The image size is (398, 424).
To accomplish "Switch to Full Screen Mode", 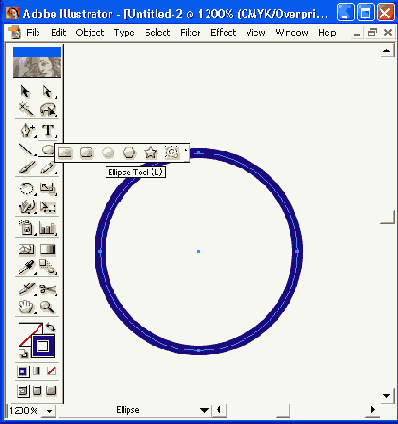I will tap(51, 390).
